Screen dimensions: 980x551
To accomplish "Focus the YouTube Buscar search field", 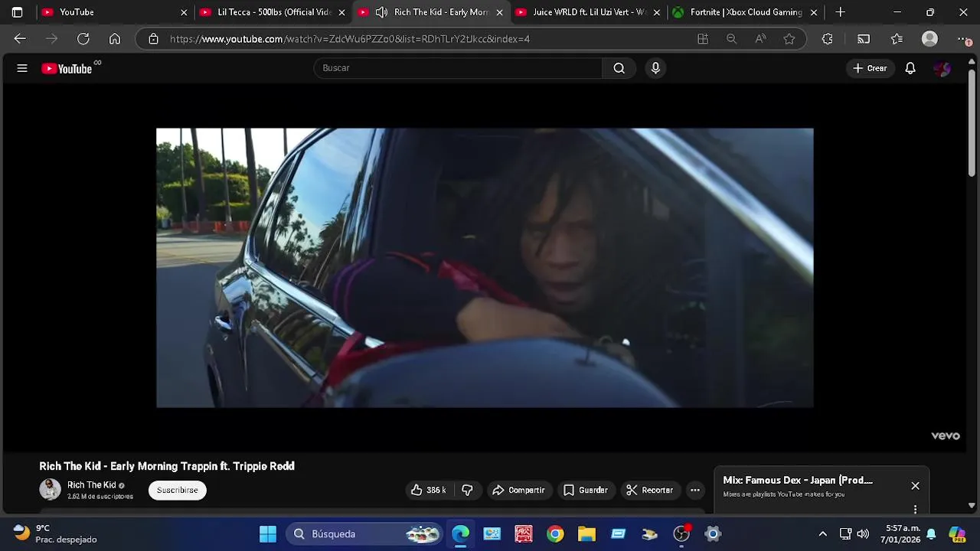I will [x=458, y=68].
